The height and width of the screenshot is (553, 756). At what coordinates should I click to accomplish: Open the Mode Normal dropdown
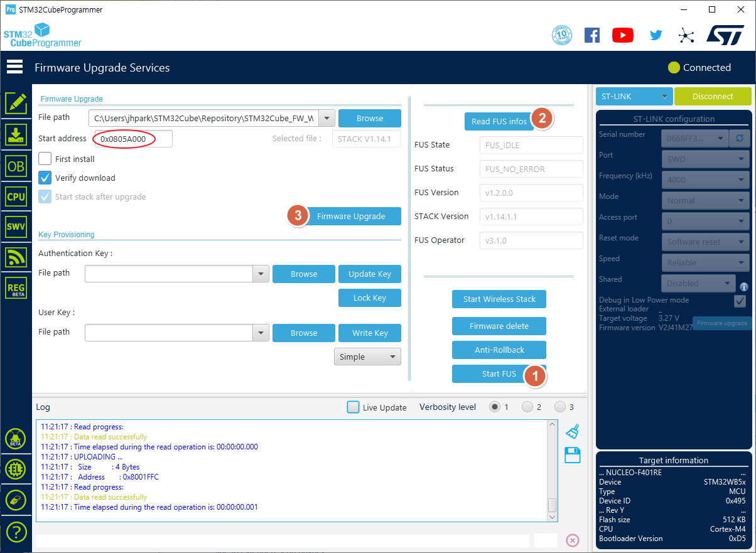705,200
